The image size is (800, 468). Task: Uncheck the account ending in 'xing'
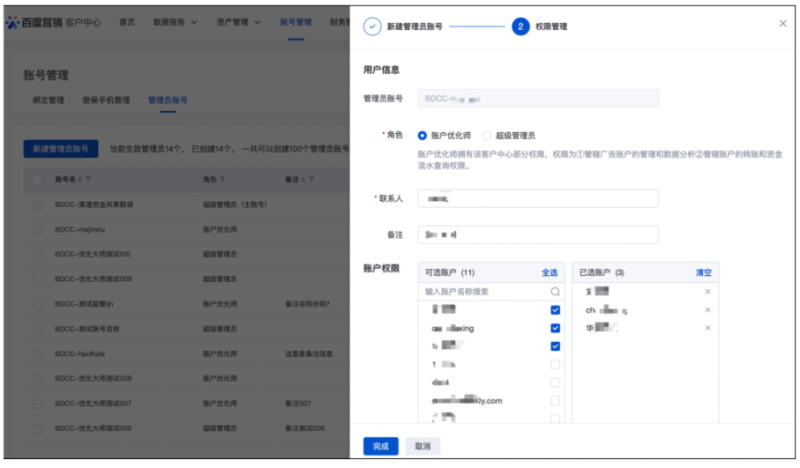(555, 328)
